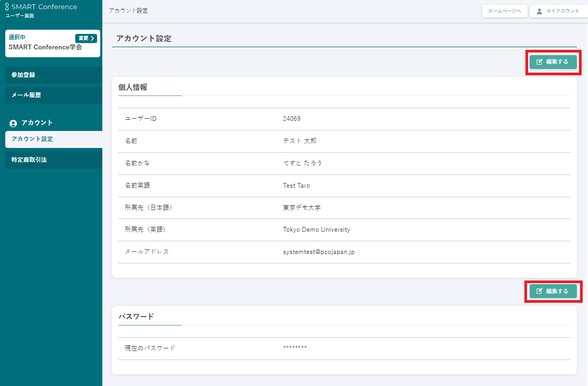Click the user silhouette icon beside マイアカウント
The image size is (588, 386).
[540, 11]
